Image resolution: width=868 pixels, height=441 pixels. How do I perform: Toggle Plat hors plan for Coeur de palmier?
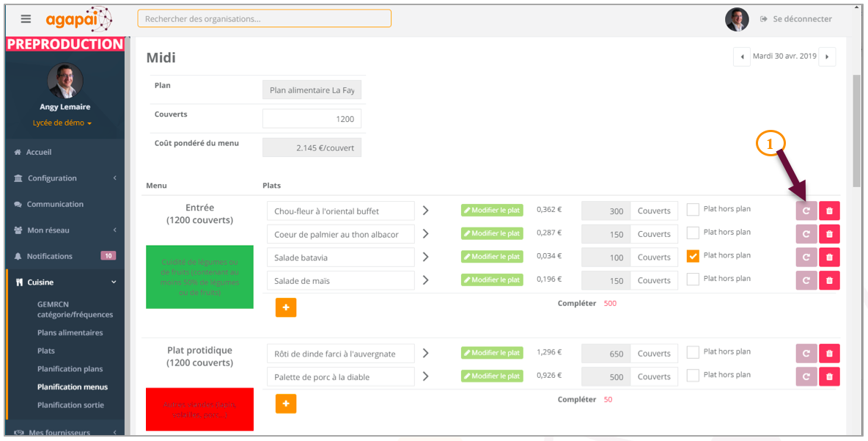[693, 233]
